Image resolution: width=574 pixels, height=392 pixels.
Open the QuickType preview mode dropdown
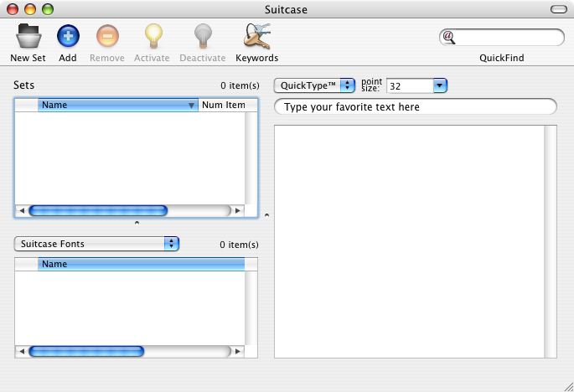[314, 85]
